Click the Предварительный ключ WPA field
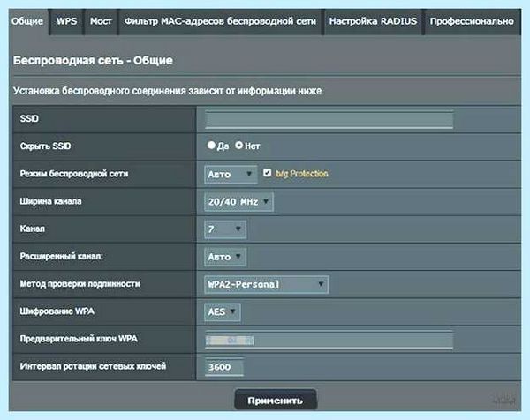The height and width of the screenshot is (420, 530). click(329, 340)
